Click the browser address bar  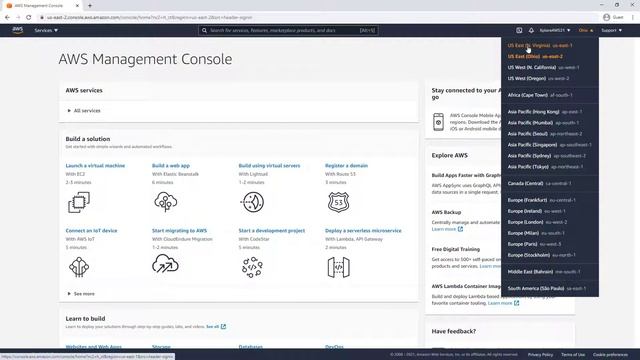coord(318,18)
